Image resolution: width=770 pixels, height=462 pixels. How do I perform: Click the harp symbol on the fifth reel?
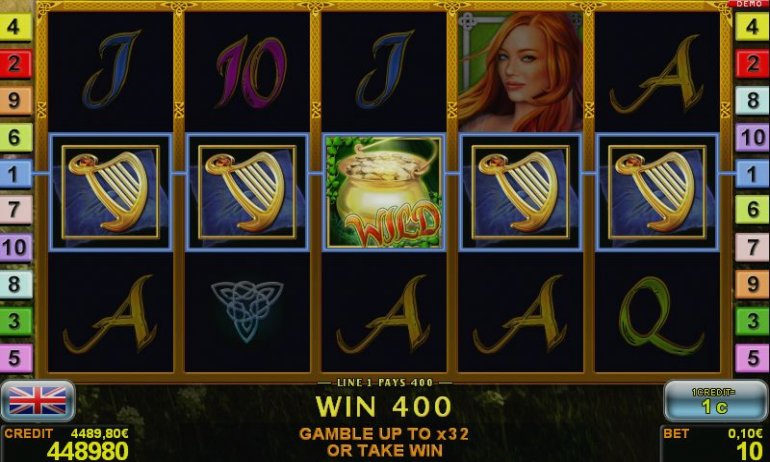coord(657,192)
